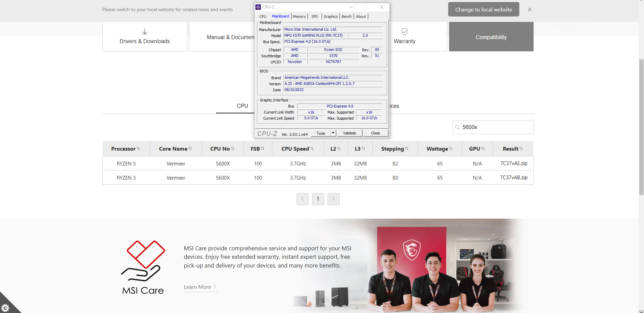
Task: Click the Current Link Speed 5.0 GT/s field
Action: click(x=311, y=118)
